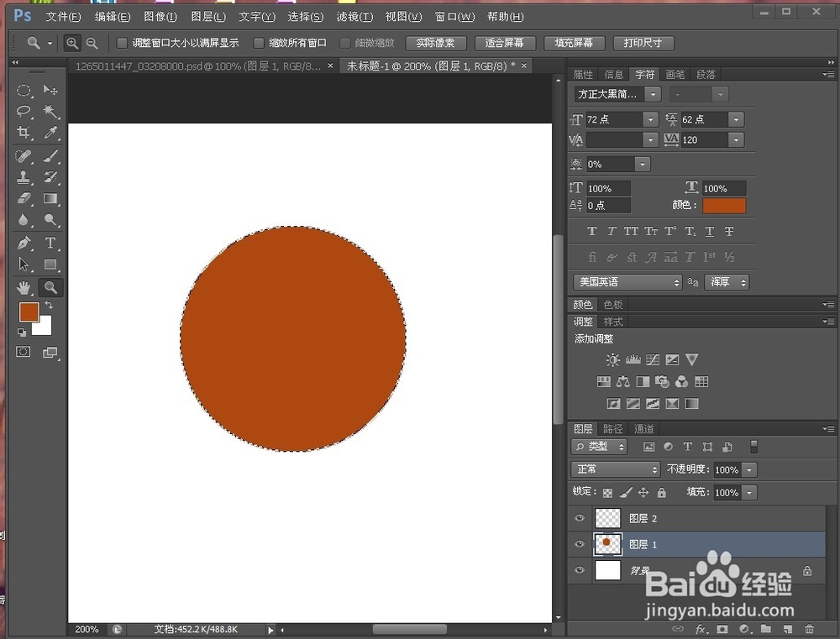840x639 pixels.
Task: Select the Eraser tool
Action: point(23,198)
